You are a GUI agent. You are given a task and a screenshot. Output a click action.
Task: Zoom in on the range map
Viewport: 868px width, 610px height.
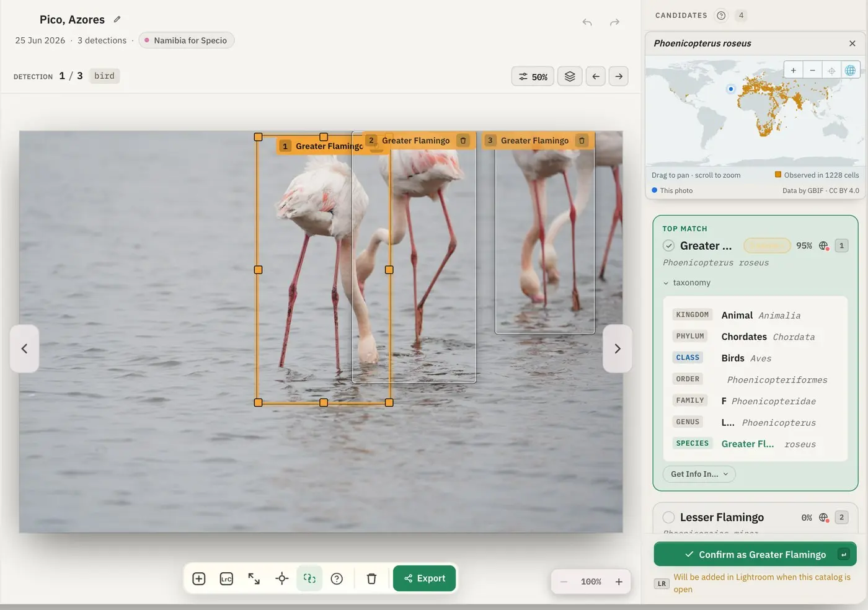793,70
